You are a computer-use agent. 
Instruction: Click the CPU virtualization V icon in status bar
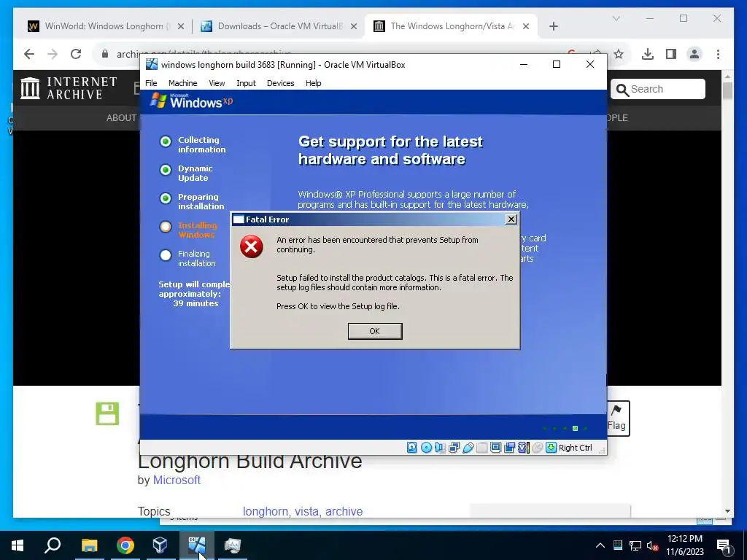(x=524, y=448)
